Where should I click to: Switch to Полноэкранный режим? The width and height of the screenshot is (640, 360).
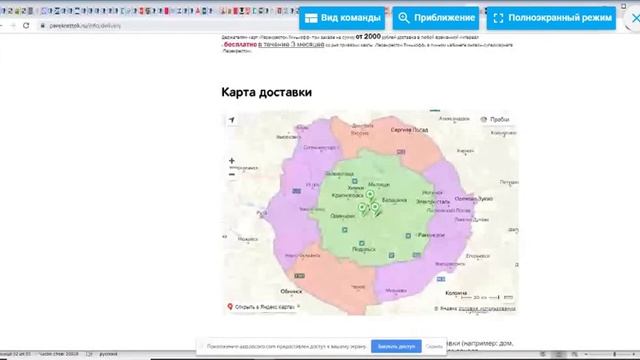[551, 18]
